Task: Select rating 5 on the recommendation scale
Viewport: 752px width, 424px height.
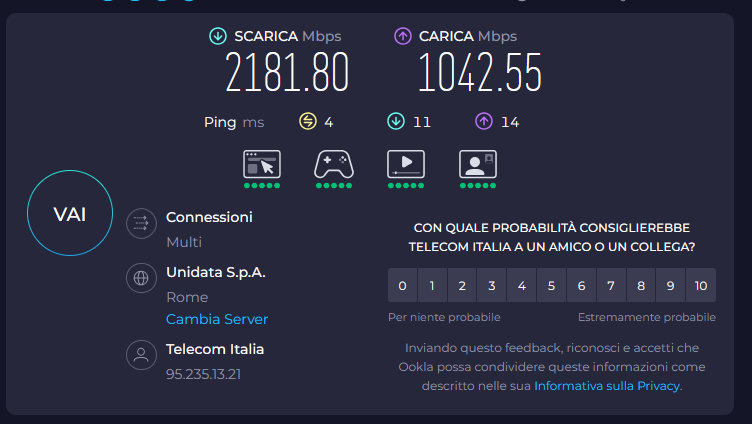Action: pos(551,286)
